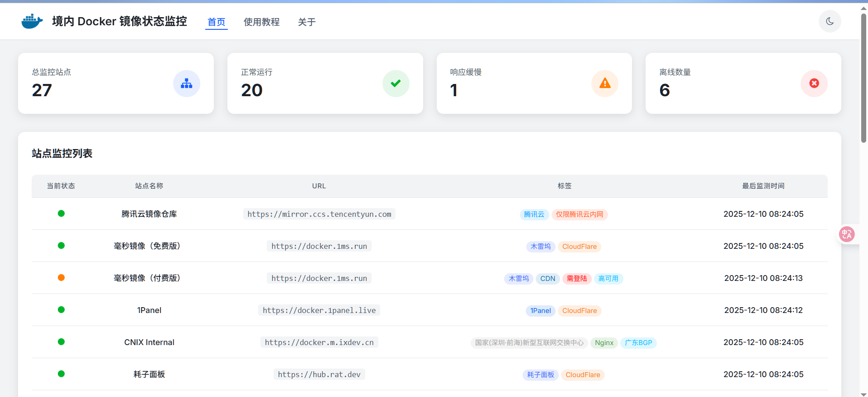Click 木雷坞 tag in 免费版 row

pyautogui.click(x=541, y=247)
